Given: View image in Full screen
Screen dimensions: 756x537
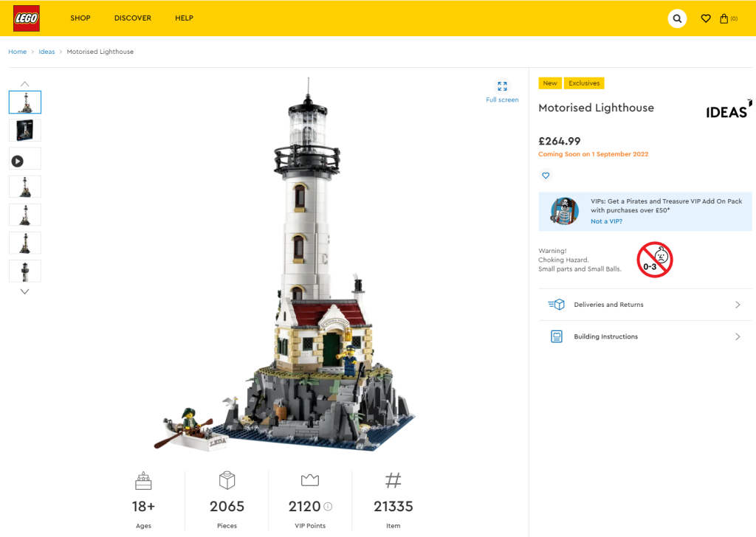Looking at the screenshot, I should click(x=502, y=91).
